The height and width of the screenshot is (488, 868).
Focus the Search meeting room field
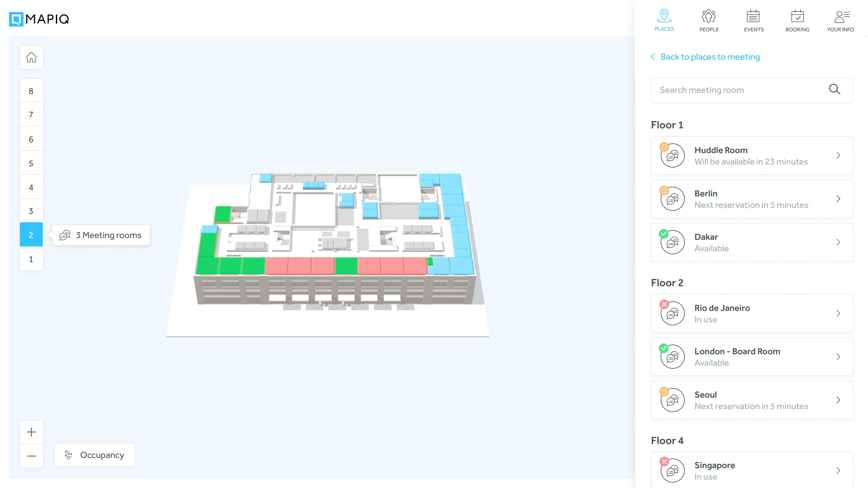(x=751, y=90)
